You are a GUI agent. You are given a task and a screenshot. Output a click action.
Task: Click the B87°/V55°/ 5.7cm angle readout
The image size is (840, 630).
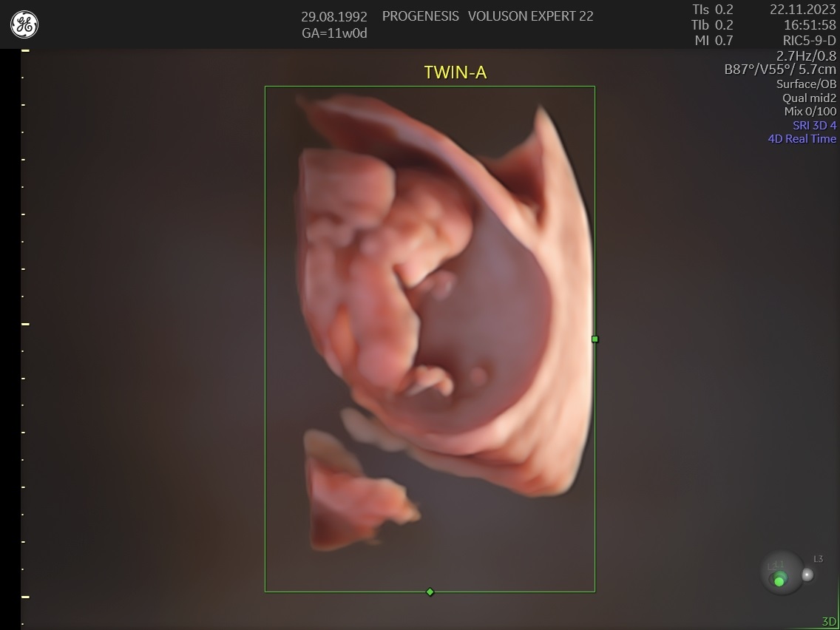(781, 70)
